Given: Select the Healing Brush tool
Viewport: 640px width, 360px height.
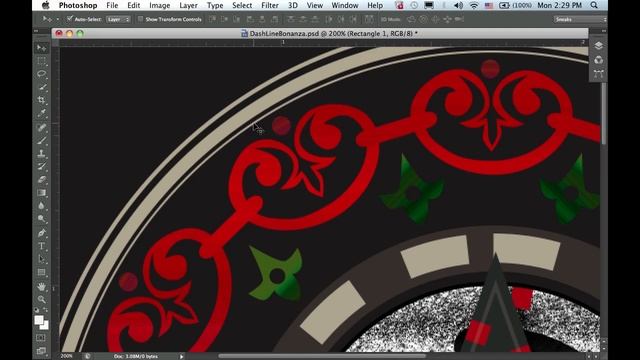Looking at the screenshot, I should [42, 128].
